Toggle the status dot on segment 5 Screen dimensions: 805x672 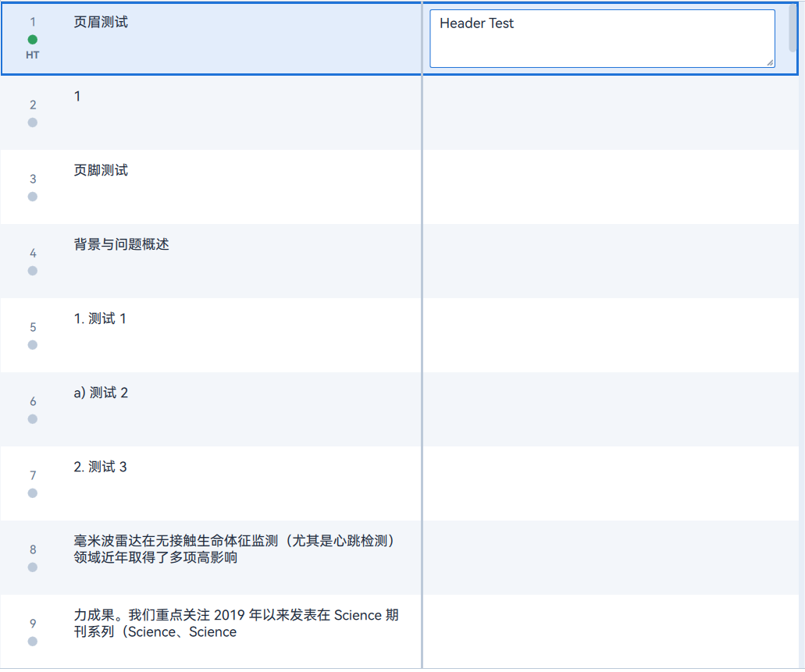pyautogui.click(x=33, y=345)
